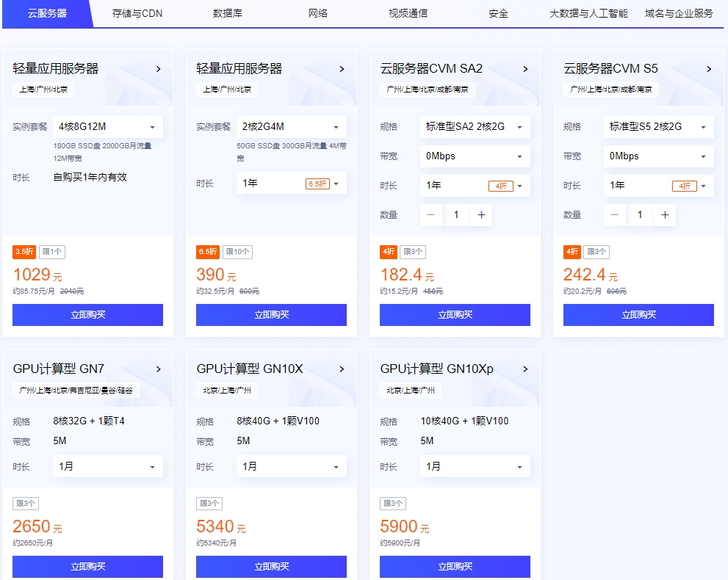Switch to the 大数据与人工智能 tab
The image size is (728, 580).
[x=589, y=13]
